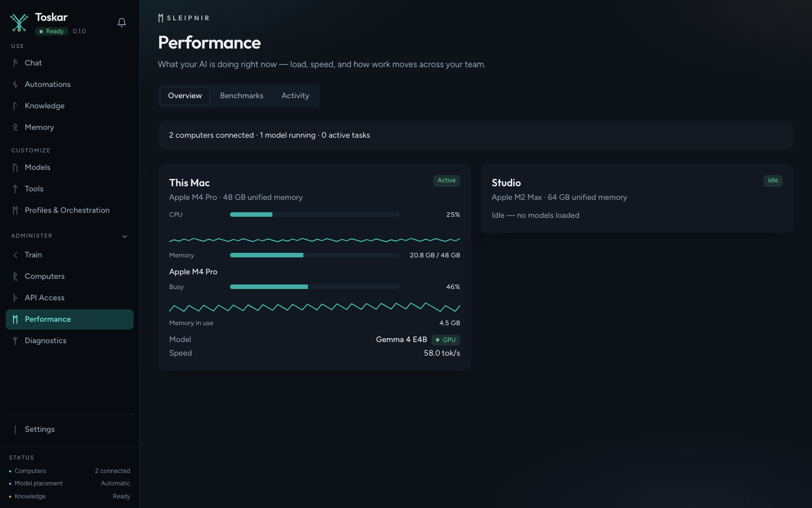Click the Train sidebar icon
Viewport: 812px width, 508px height.
click(x=15, y=255)
